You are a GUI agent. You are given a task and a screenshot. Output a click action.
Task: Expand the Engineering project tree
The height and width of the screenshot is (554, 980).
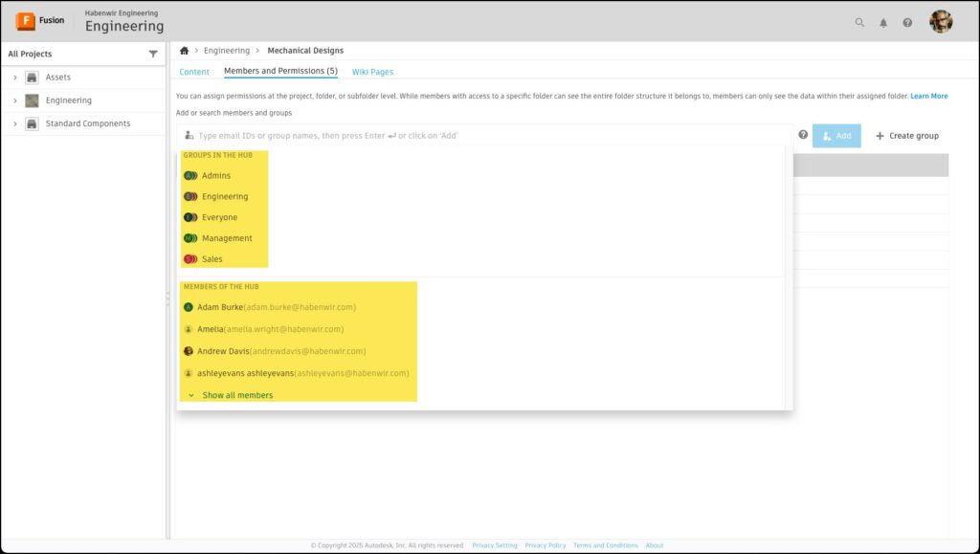15,100
